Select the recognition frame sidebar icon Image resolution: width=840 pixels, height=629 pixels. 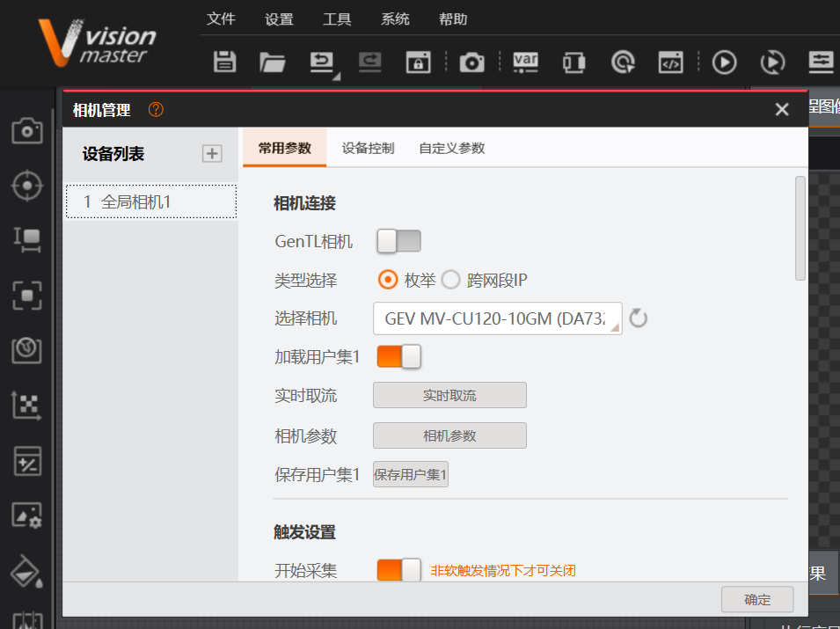coord(26,296)
